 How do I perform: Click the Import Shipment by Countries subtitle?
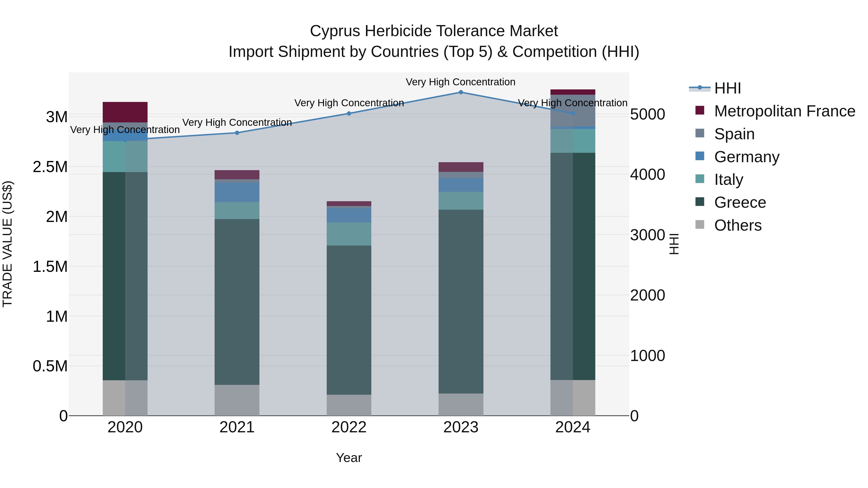coord(434,52)
